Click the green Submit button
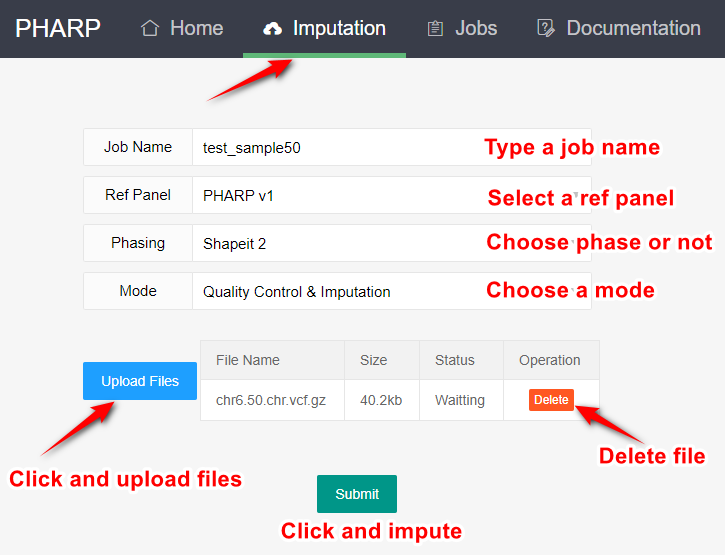 [x=357, y=494]
